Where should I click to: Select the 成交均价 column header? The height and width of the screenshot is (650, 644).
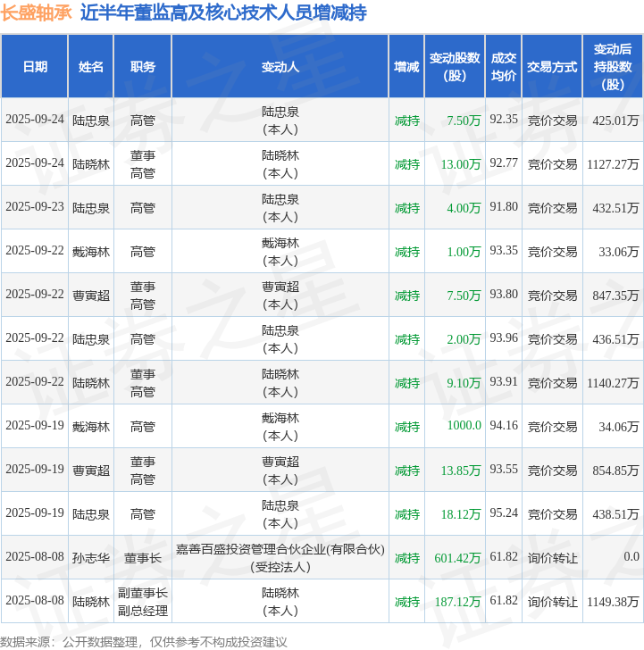click(504, 66)
